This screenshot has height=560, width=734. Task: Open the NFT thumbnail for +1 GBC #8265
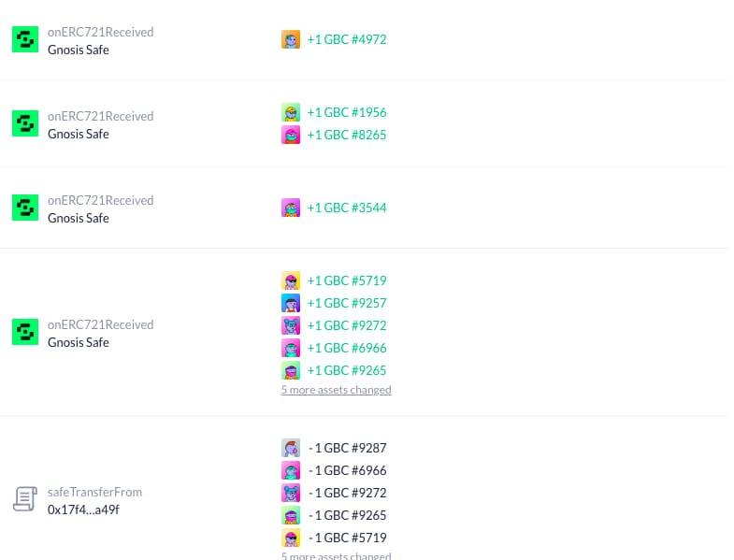pos(291,135)
